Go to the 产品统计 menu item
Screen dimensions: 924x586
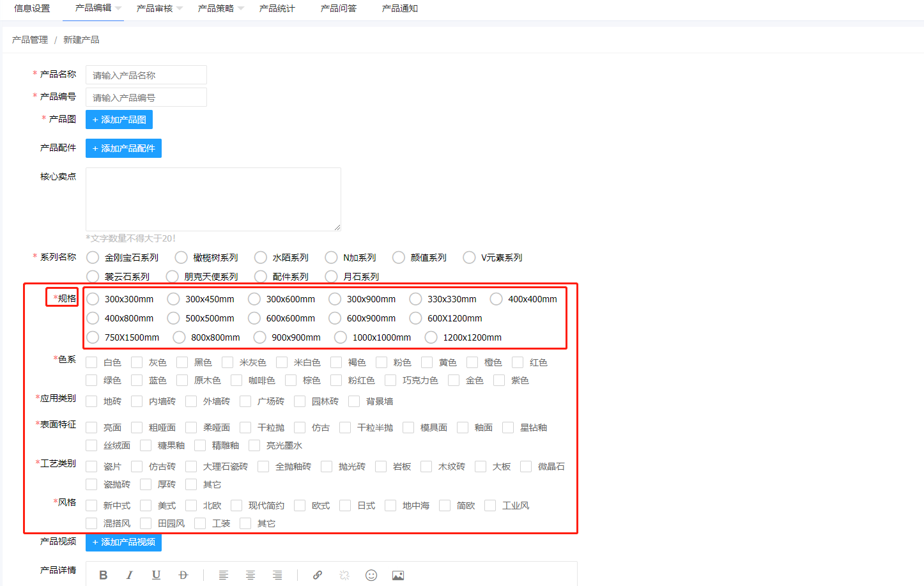pos(277,8)
